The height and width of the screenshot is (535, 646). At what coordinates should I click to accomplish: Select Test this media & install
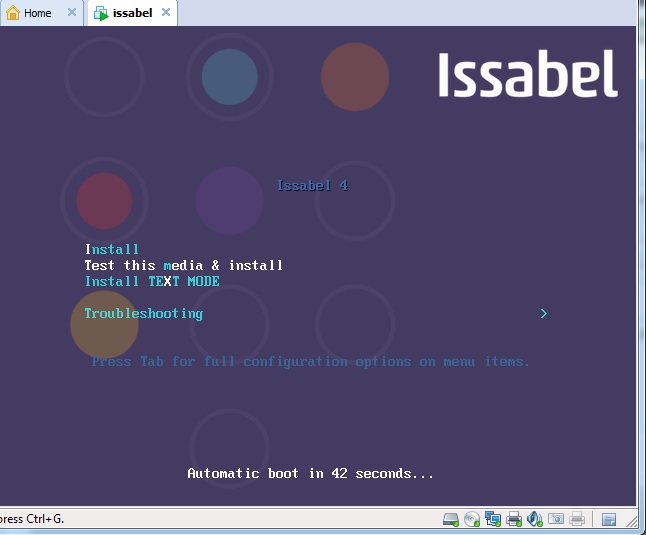[184, 265]
